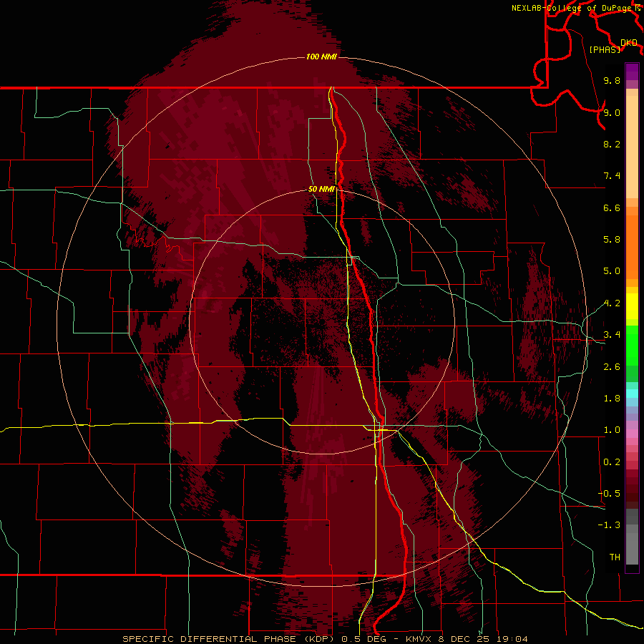Screen dimensions: 644x644
Task: Click the 4.2 value on the color scale
Action: click(612, 303)
